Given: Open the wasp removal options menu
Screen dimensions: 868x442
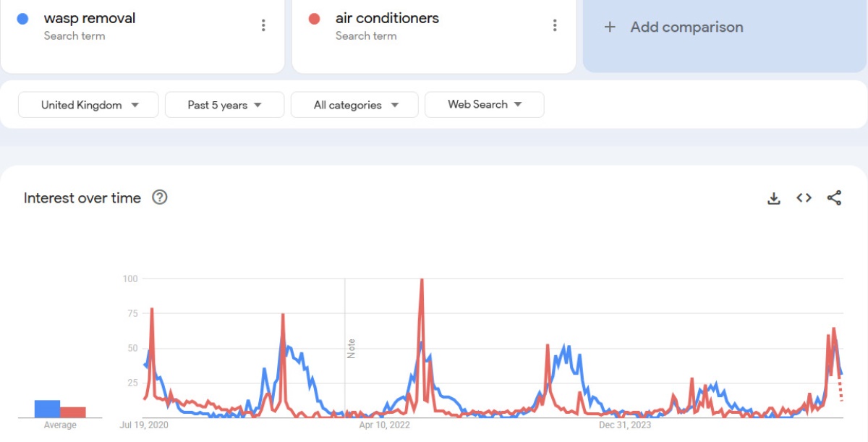Looking at the screenshot, I should (x=263, y=25).
